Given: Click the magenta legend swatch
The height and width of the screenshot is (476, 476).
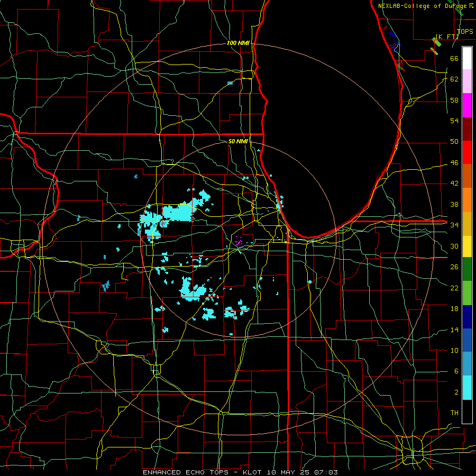Looking at the screenshot, I should (x=467, y=105).
